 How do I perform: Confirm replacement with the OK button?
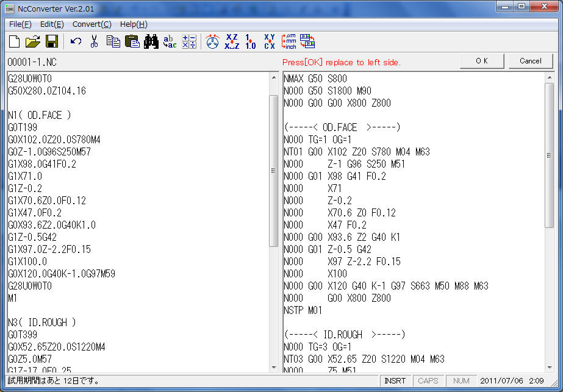click(482, 61)
